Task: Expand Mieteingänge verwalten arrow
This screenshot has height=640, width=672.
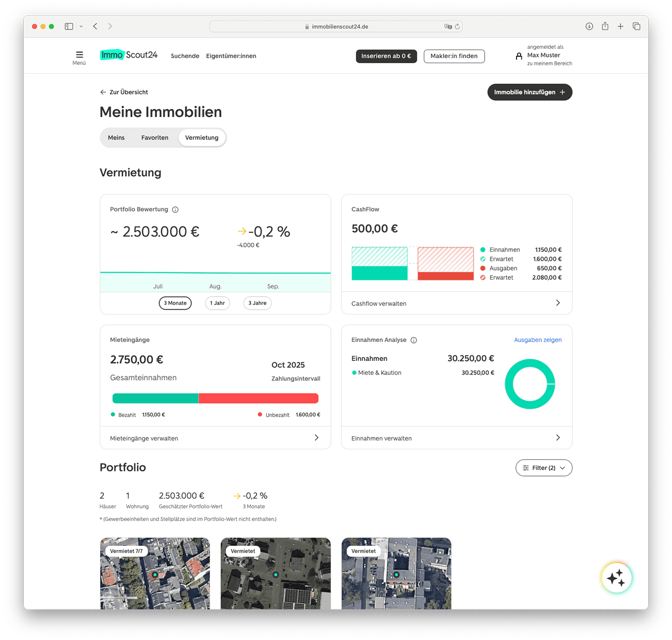Action: coord(316,438)
